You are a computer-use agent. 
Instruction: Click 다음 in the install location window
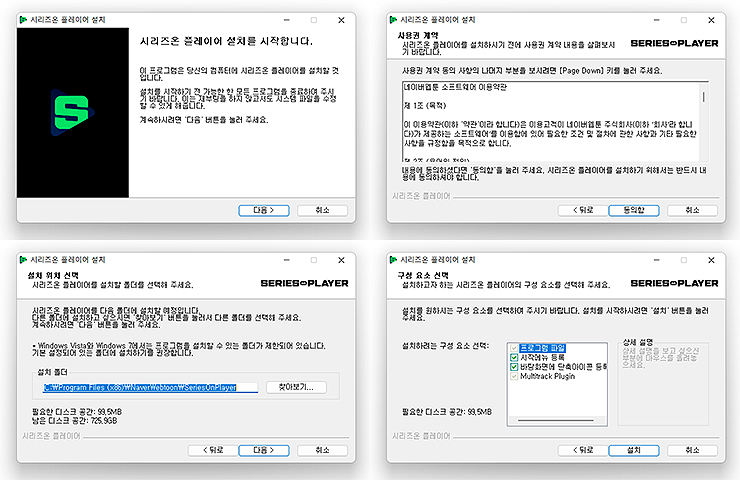coord(264,450)
